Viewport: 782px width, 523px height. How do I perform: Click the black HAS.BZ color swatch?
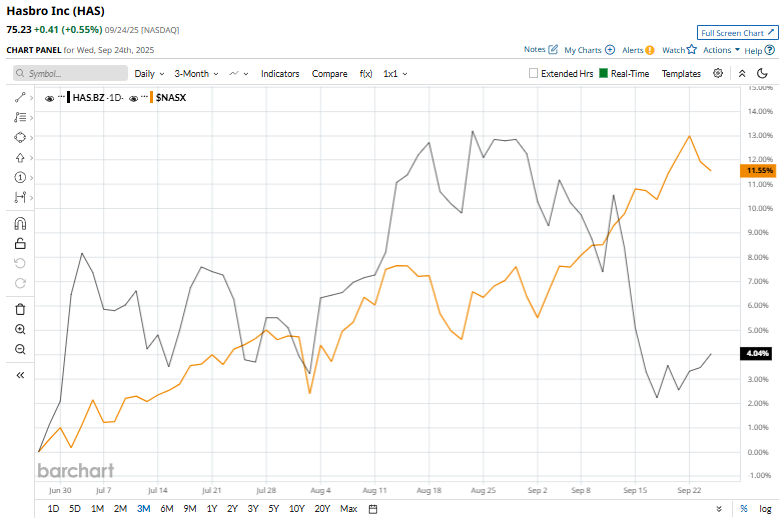[x=68, y=97]
